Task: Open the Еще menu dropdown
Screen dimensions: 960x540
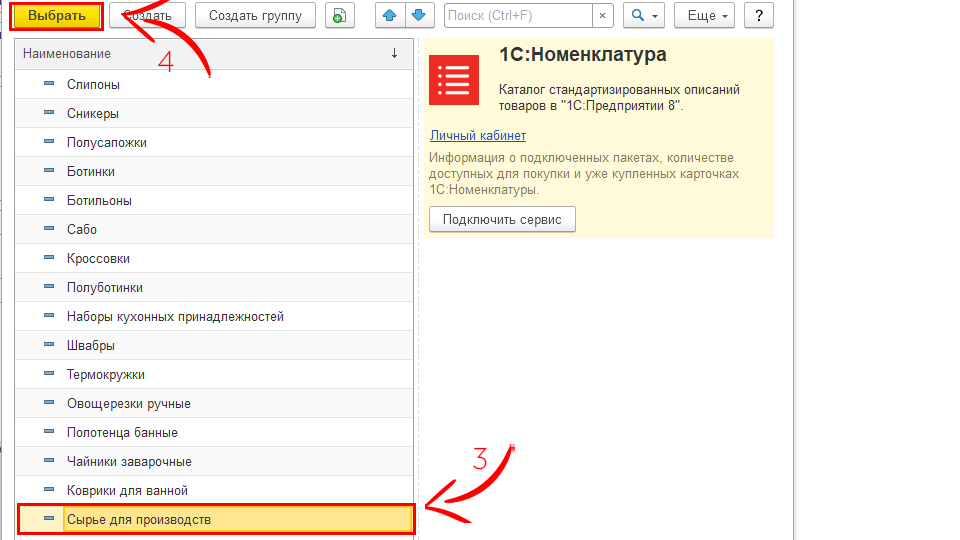Action: pyautogui.click(x=704, y=16)
